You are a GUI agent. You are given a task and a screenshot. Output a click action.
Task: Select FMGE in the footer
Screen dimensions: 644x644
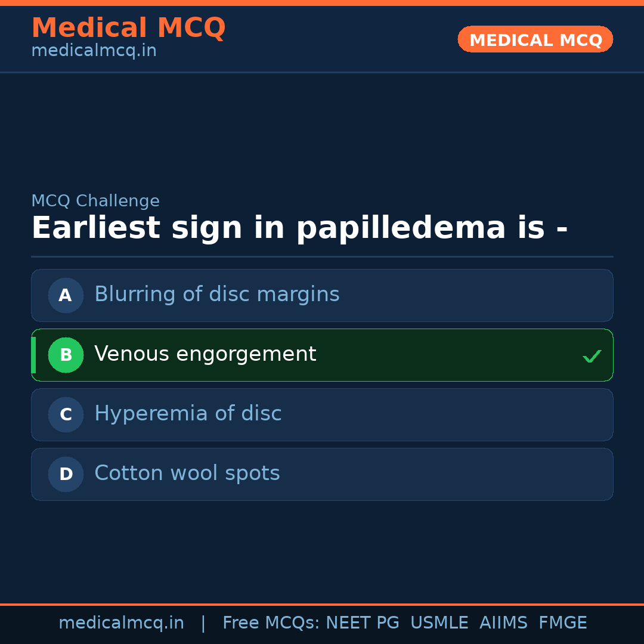pyautogui.click(x=562, y=623)
